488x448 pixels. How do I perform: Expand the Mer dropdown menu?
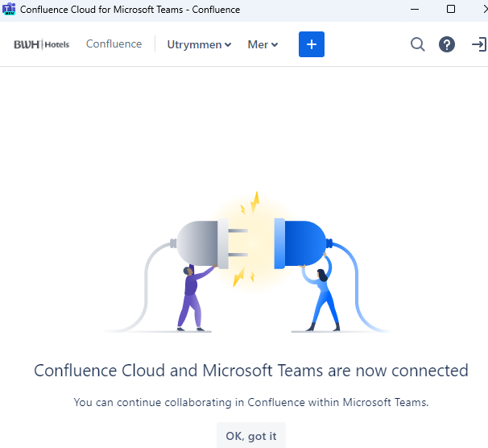tap(263, 44)
